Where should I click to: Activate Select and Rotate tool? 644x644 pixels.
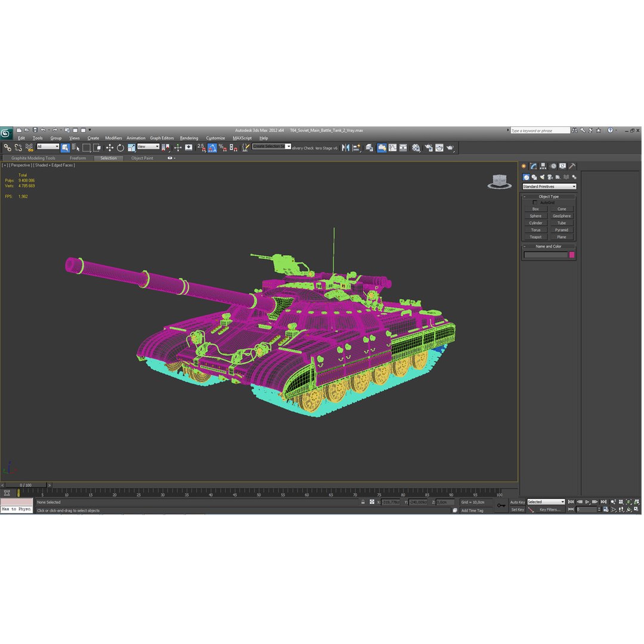[120, 147]
